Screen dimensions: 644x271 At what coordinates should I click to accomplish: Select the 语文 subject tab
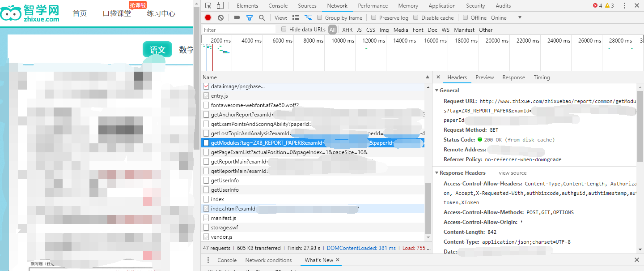[157, 50]
